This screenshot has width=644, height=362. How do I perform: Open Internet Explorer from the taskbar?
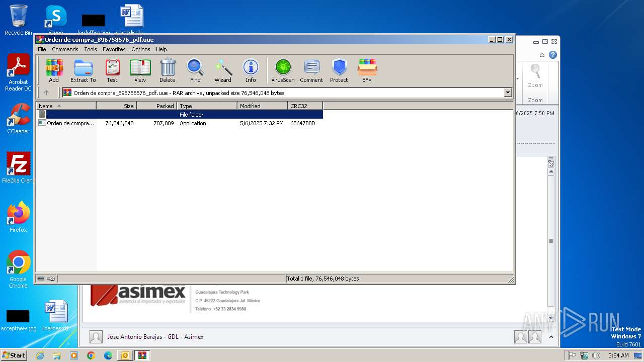[40, 355]
